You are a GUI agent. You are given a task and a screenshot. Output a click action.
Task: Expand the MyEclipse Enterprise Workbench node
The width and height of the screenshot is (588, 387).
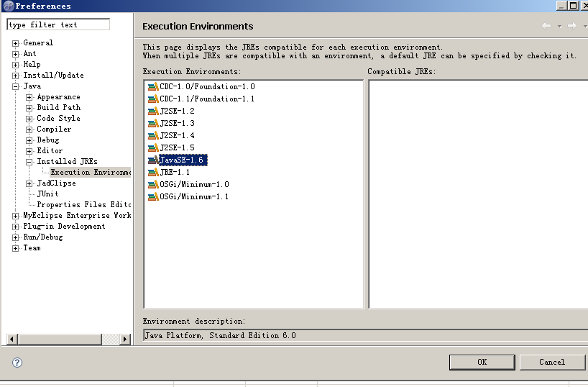point(16,216)
